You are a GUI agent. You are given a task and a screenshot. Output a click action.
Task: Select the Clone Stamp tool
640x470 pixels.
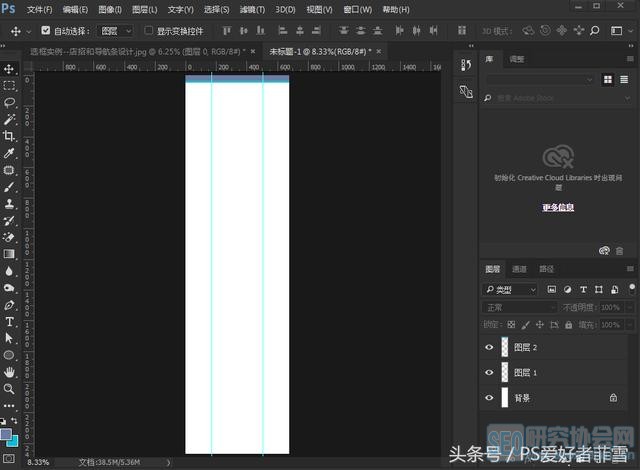(x=9, y=204)
